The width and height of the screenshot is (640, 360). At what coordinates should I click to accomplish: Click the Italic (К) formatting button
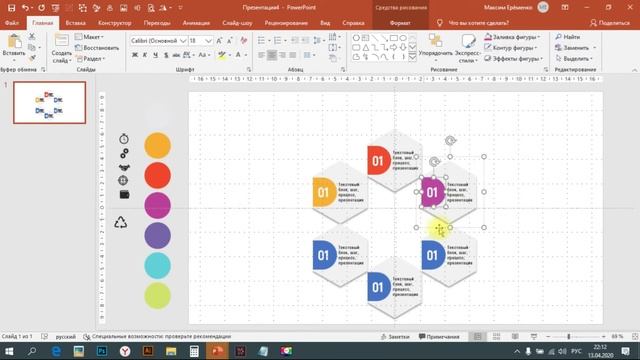point(145,55)
